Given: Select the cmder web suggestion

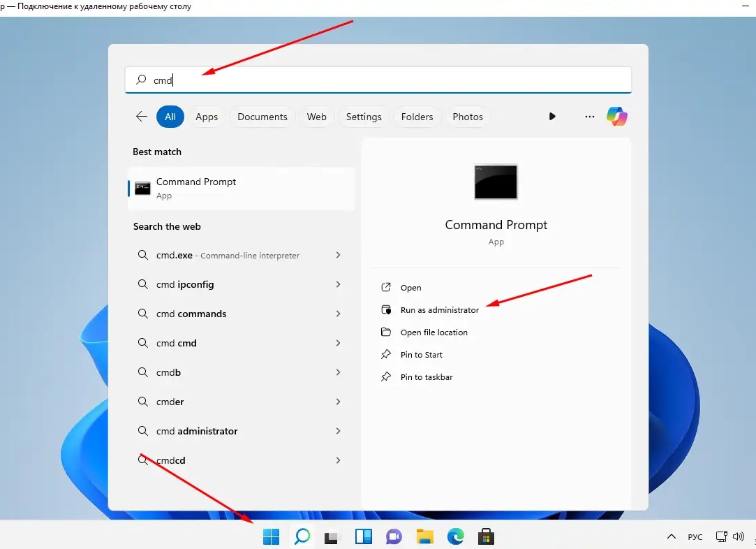Looking at the screenshot, I should pos(239,402).
